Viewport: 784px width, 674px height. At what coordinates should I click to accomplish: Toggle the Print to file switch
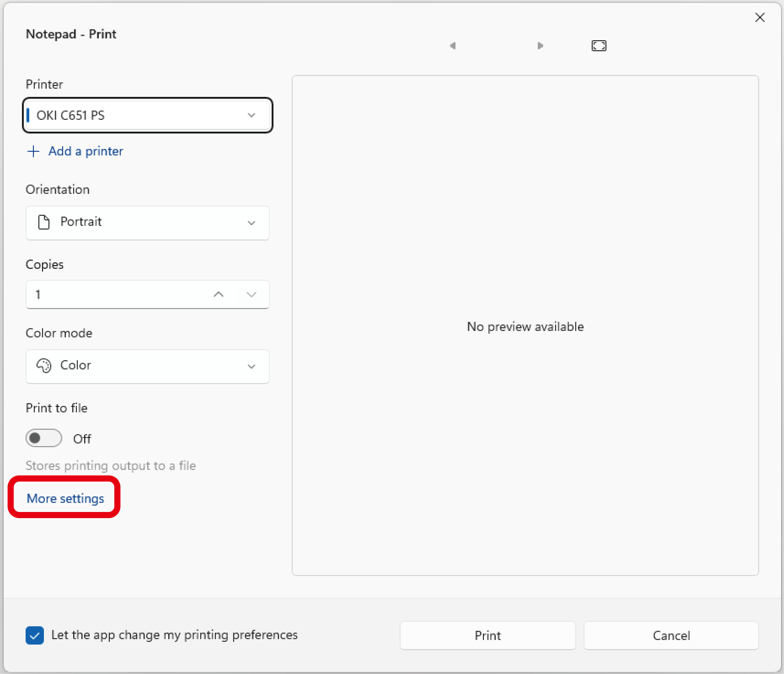44,438
